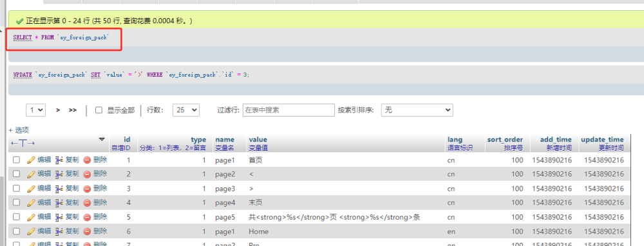Click the copy icon for row id 2
The width and height of the screenshot is (644, 246).
pos(59,174)
